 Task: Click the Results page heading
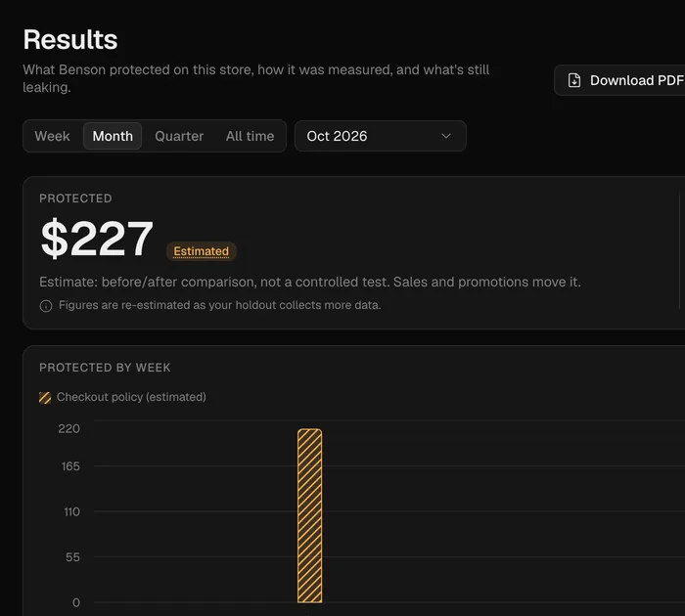(x=70, y=40)
